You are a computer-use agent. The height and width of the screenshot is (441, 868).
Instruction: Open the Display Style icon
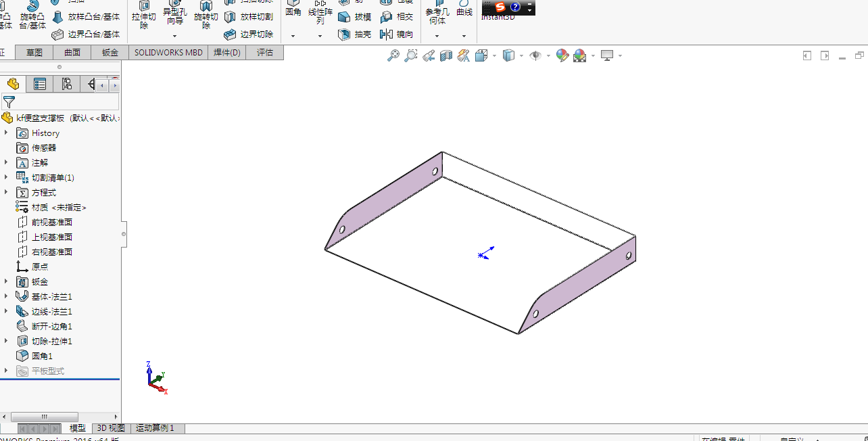point(508,55)
